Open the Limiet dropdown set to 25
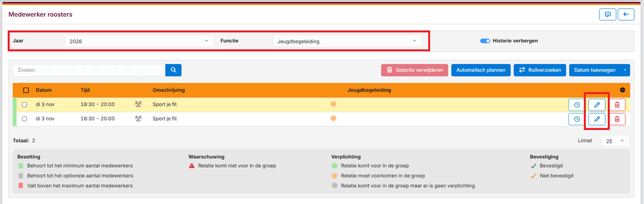Image resolution: width=644 pixels, height=204 pixels. 615,141
